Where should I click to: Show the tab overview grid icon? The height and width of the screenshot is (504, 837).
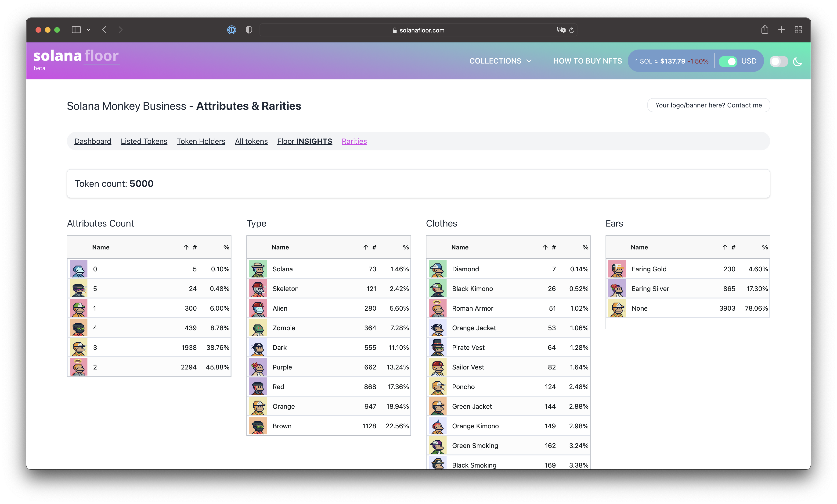(x=798, y=30)
